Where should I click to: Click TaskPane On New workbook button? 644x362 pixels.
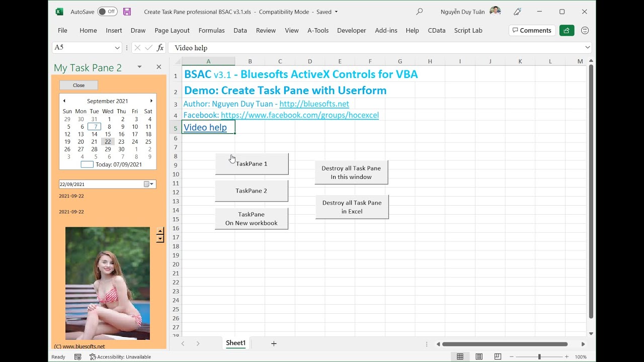click(252, 219)
